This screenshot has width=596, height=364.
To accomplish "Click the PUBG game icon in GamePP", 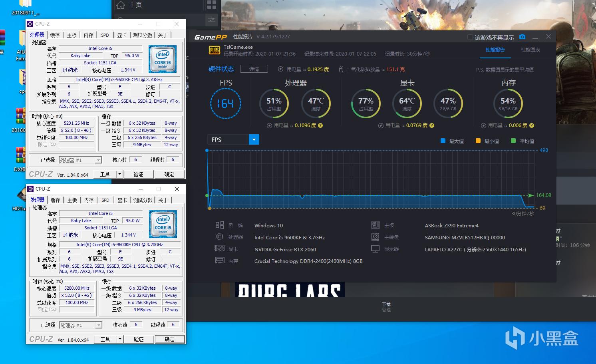I will click(215, 50).
